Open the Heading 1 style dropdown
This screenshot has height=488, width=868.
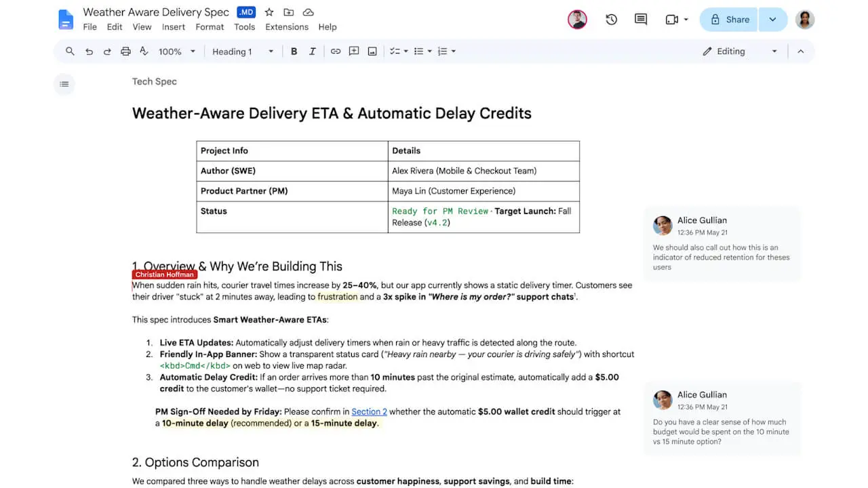(x=243, y=52)
